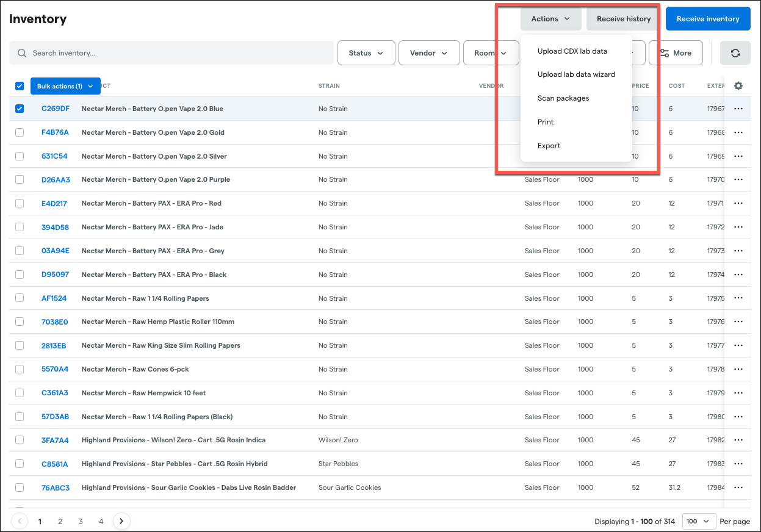Open row options for package F4B76A
The image size is (761, 532).
738,132
